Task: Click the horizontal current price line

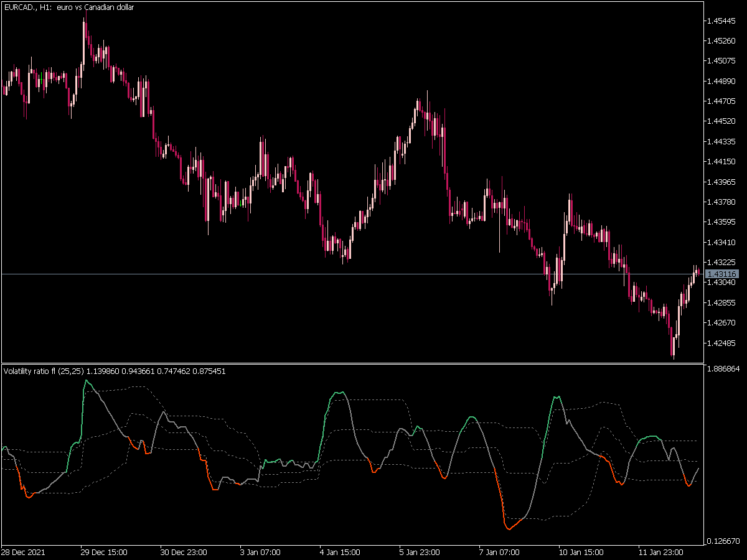Action: tap(352, 274)
